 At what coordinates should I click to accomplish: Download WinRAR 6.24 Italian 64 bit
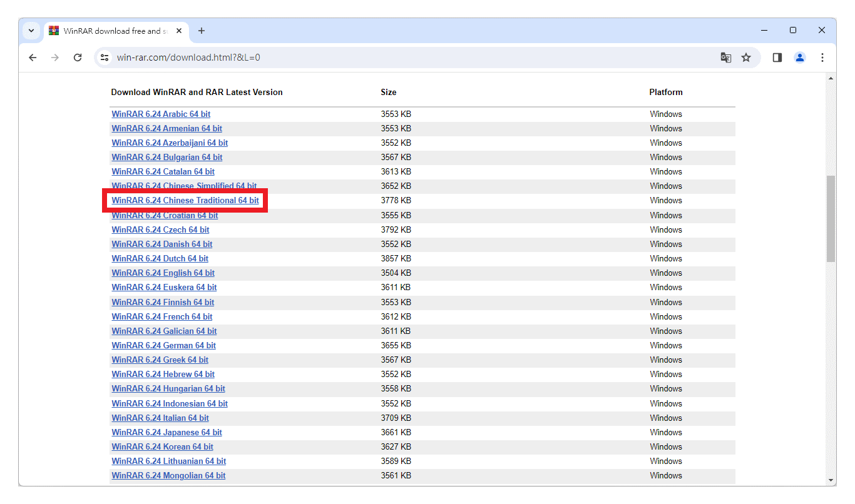(160, 418)
